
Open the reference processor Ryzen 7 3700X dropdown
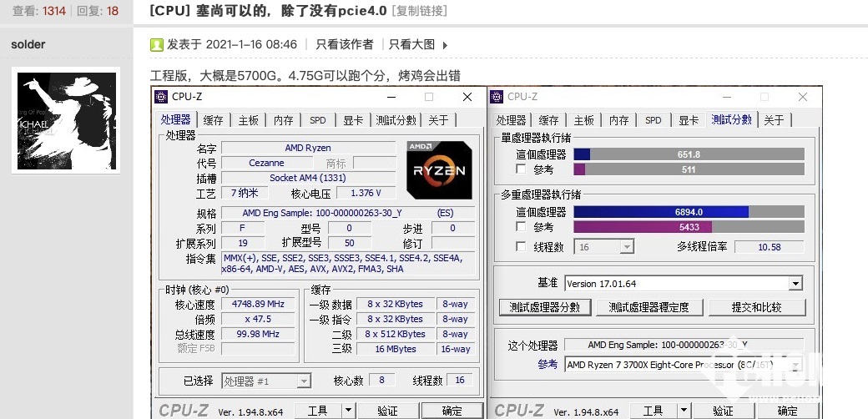(795, 365)
